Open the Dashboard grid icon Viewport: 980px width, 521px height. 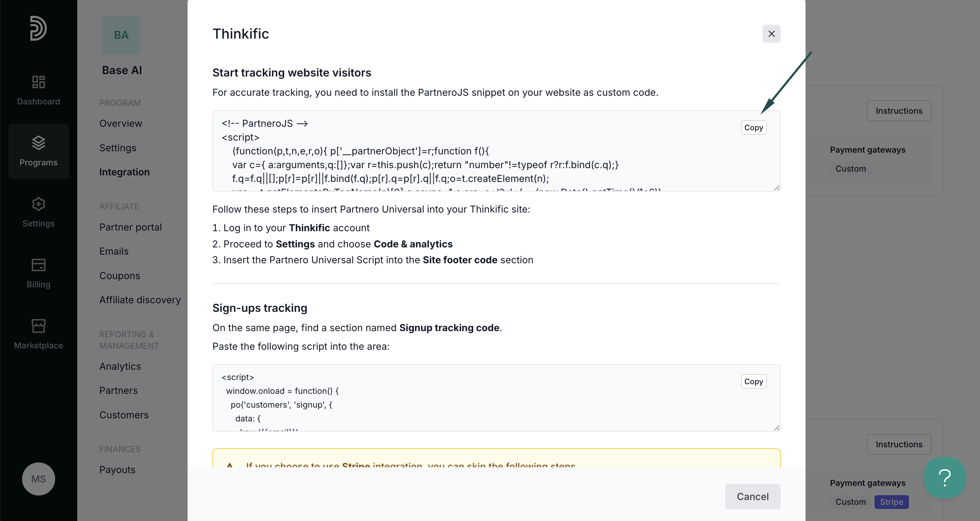tap(38, 82)
